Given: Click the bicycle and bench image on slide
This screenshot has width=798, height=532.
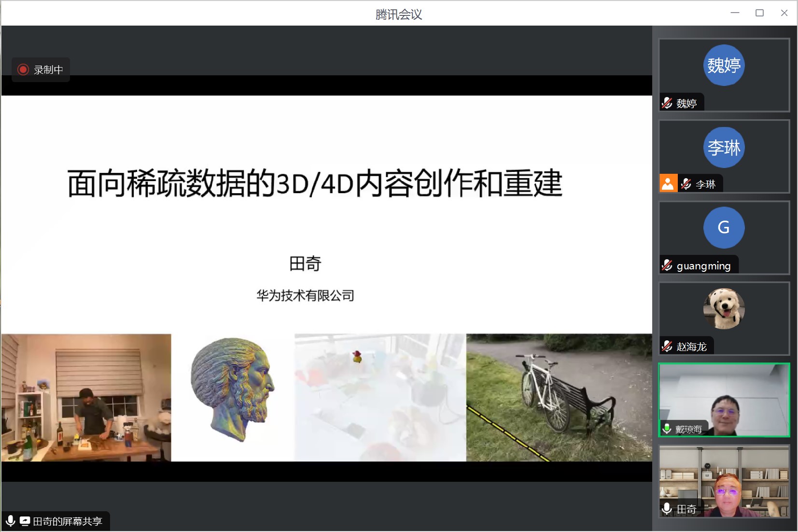Looking at the screenshot, I should (559, 397).
